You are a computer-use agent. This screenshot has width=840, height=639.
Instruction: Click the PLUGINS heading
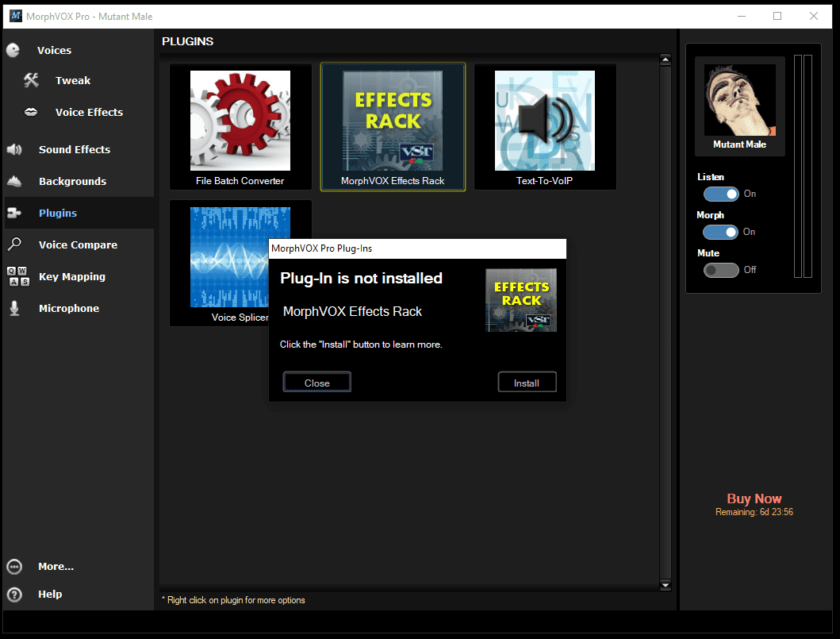(187, 41)
